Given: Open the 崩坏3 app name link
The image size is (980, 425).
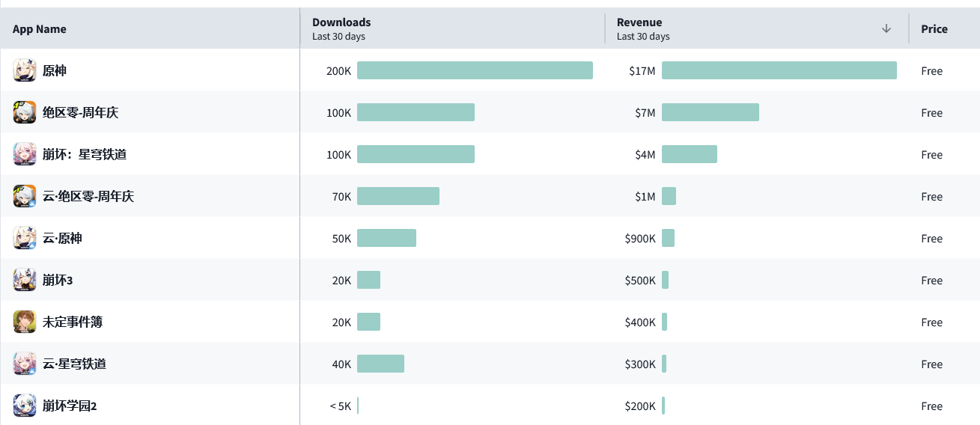Looking at the screenshot, I should [x=58, y=280].
